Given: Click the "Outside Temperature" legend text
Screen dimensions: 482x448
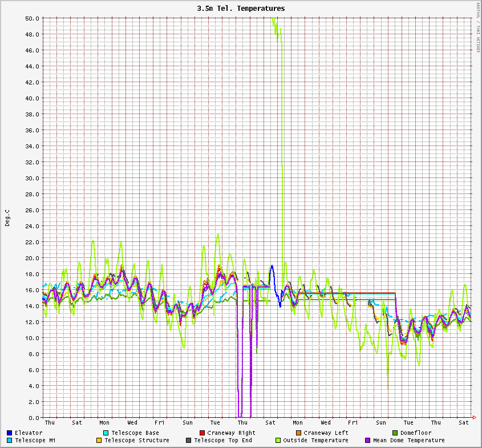Looking at the screenshot, I should click(315, 441).
